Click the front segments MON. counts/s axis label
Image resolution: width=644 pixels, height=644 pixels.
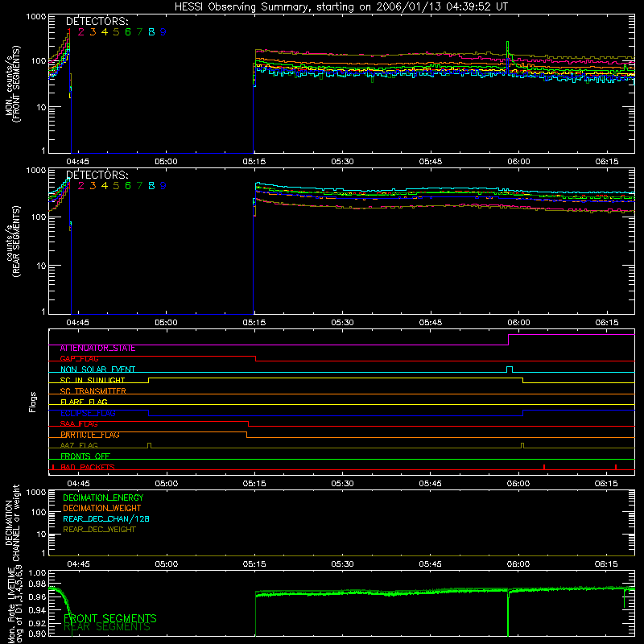[12, 84]
